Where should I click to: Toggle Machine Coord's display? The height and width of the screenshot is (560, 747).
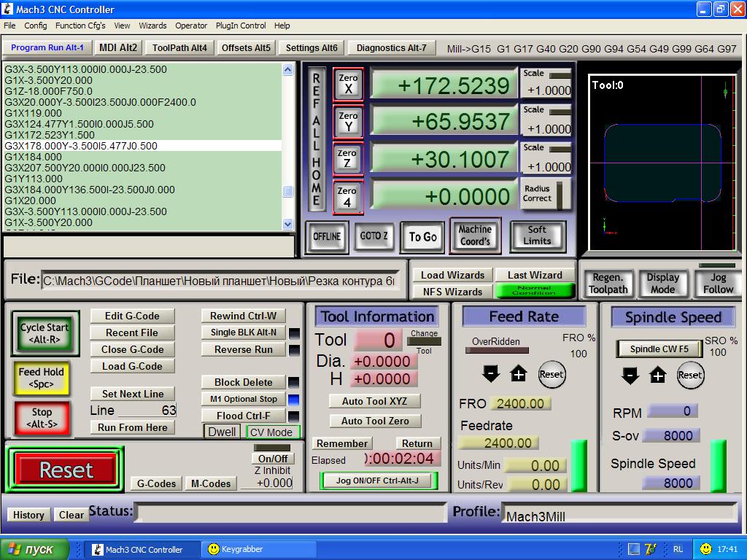point(474,236)
